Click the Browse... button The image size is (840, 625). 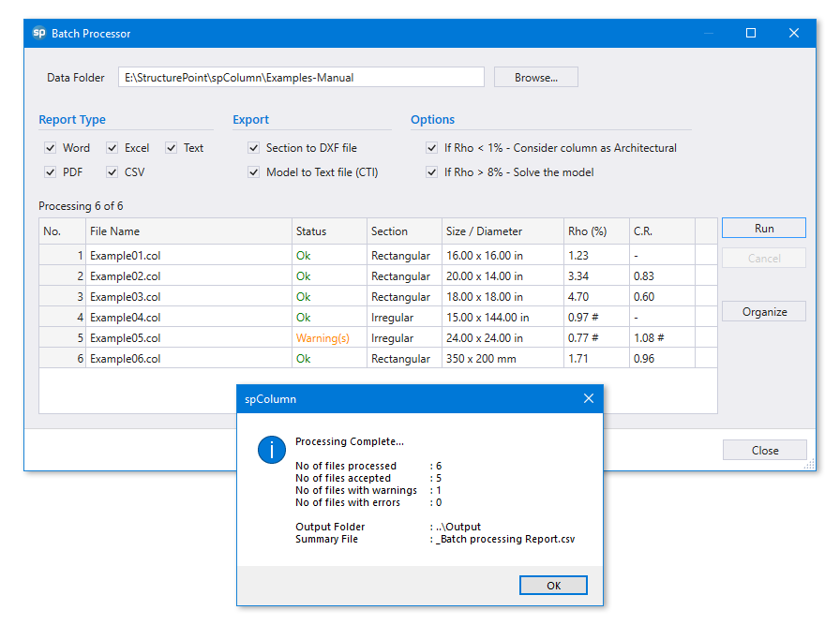tap(535, 78)
